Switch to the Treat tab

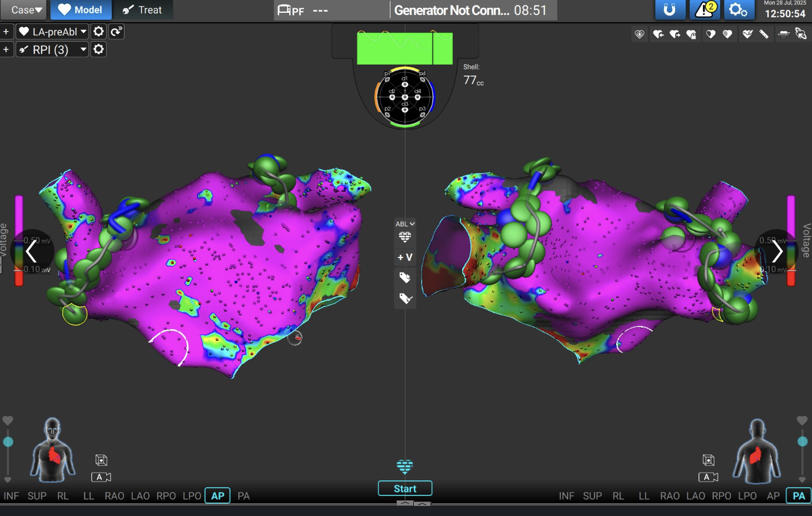point(142,10)
